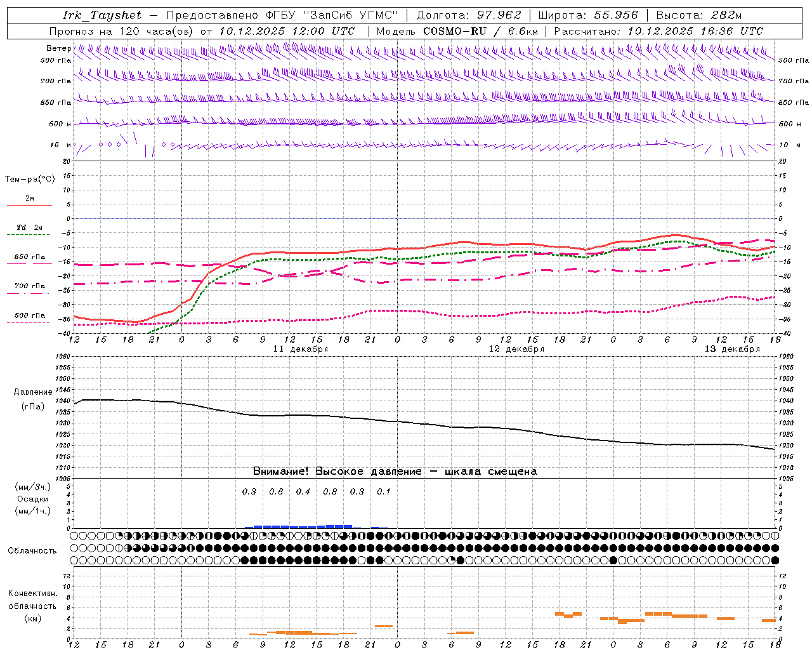Click the precipitation value "0.6"
Viewport: 812px width, 650px height.
276,491
